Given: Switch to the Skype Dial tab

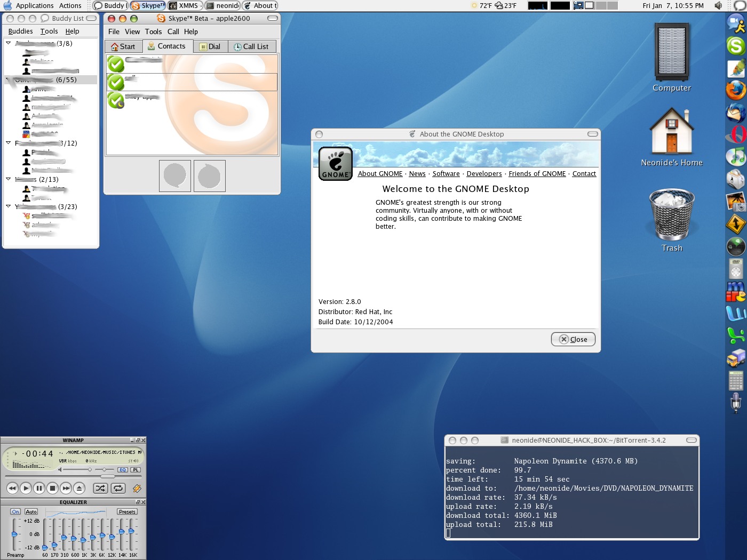Looking at the screenshot, I should (x=210, y=46).
